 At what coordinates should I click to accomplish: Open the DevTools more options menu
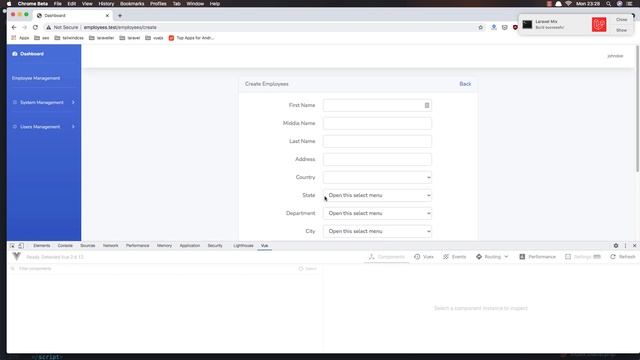[625, 246]
